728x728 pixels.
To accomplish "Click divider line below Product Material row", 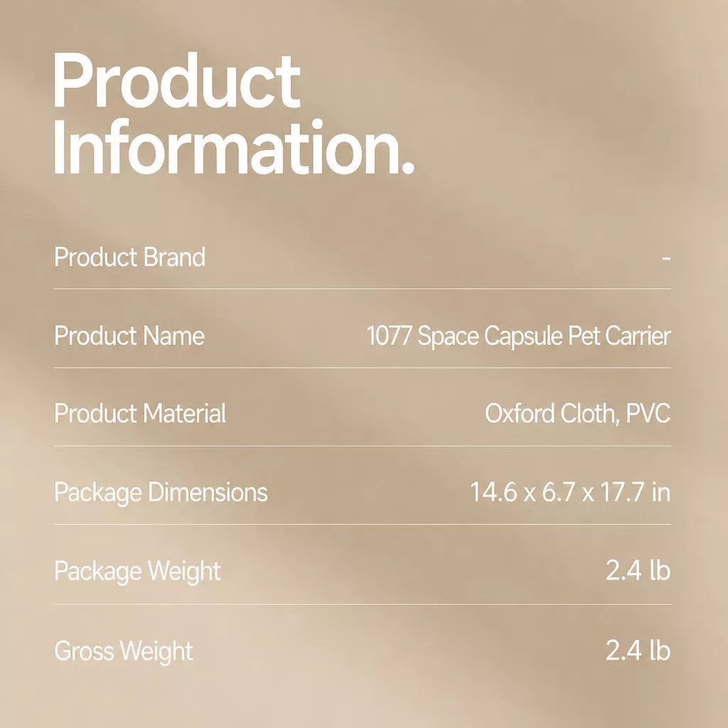I will pos(363,446).
